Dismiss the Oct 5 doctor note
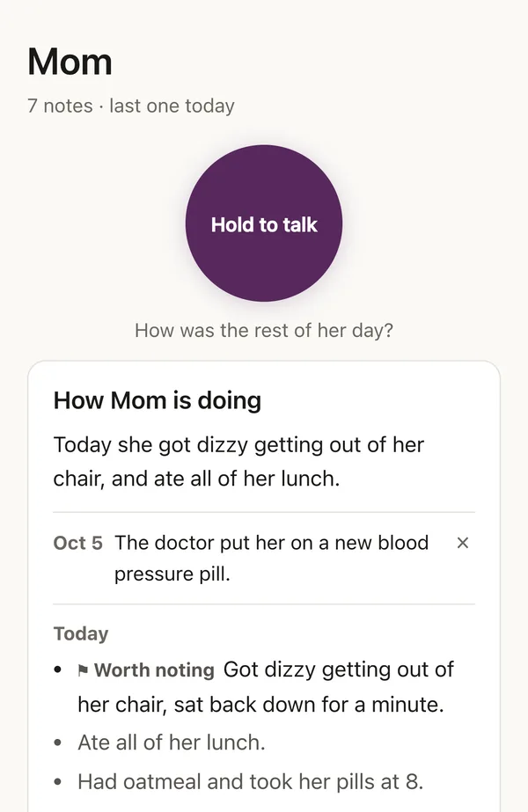Viewport: 528px width, 812px height. 463,543
